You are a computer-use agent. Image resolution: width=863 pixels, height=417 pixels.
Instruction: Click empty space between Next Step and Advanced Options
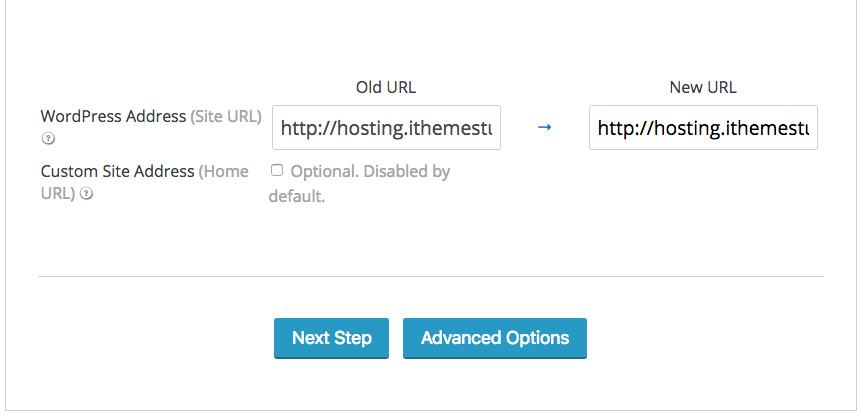pyautogui.click(x=396, y=338)
